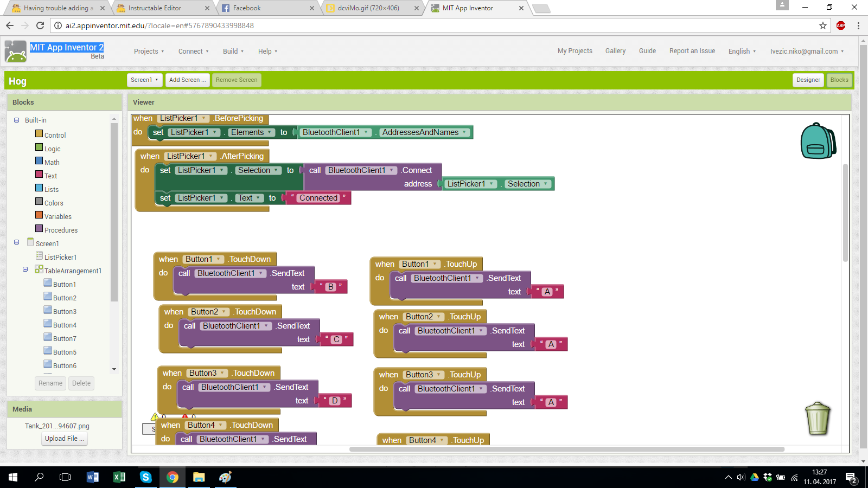Screen dimensions: 868x488
Task: Open Skype from the taskbar
Action: point(145,477)
